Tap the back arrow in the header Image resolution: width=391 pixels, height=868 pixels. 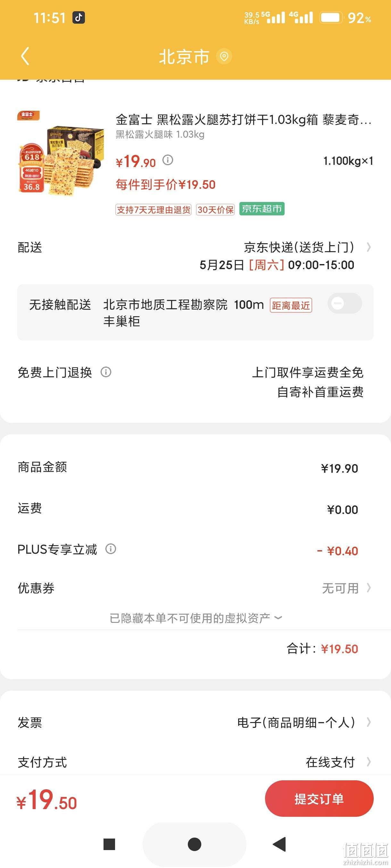point(25,56)
